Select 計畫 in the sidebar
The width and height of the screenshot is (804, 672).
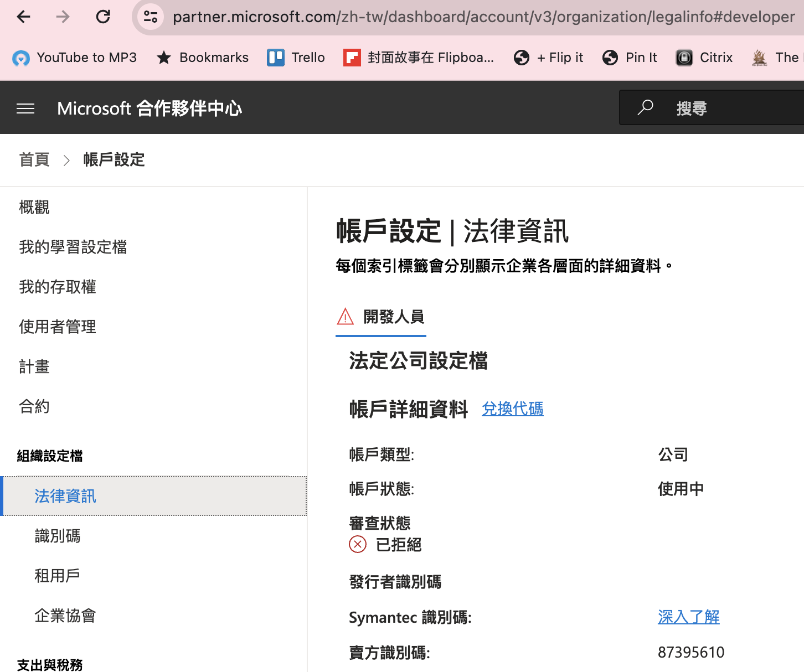pyautogui.click(x=34, y=366)
